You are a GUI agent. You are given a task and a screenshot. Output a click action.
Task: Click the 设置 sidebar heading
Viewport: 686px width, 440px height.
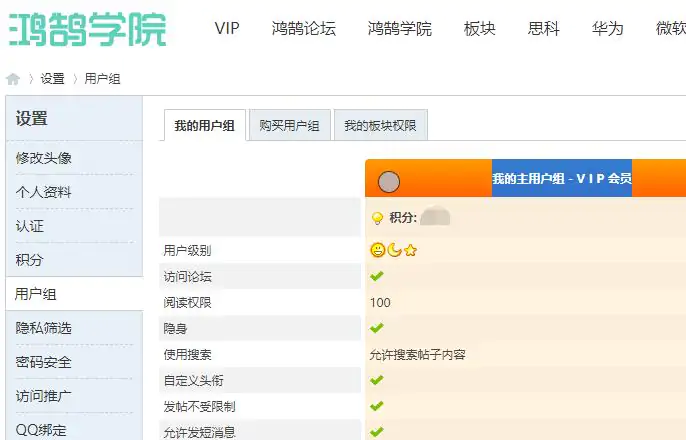[x=32, y=119]
